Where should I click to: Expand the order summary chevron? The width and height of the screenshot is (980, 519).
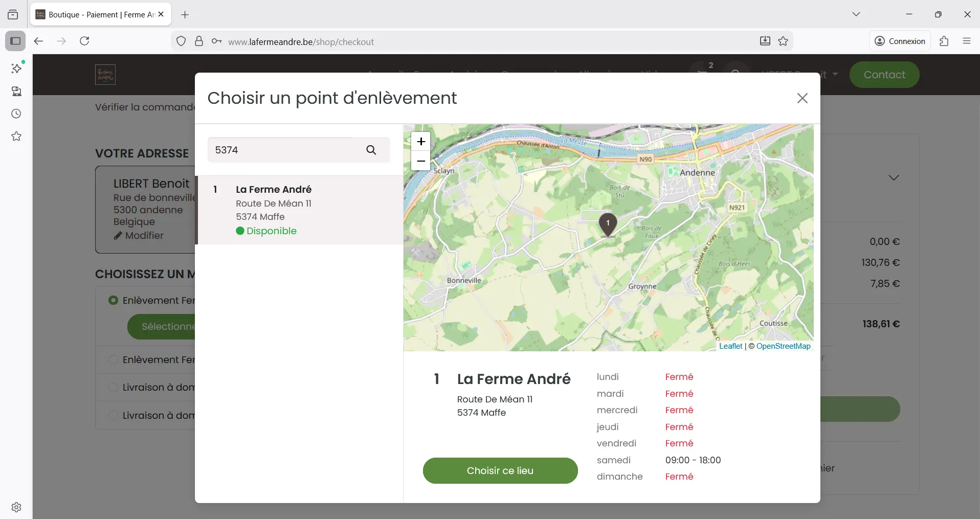pos(893,177)
